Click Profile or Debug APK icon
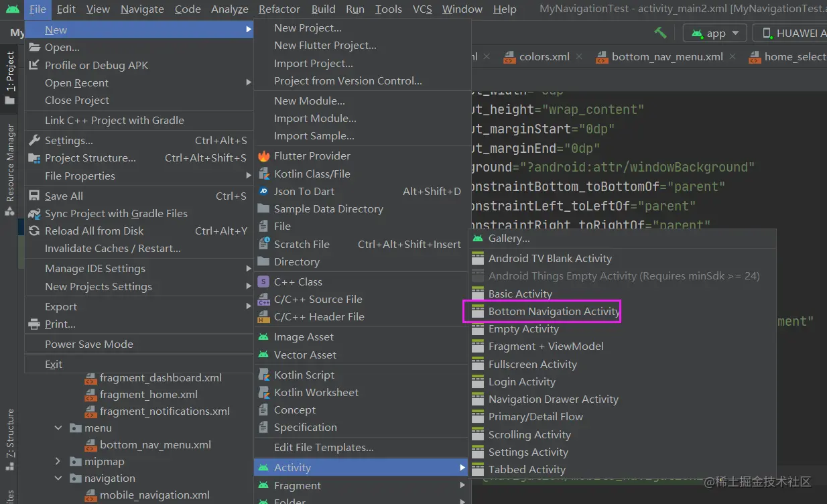Viewport: 827px width, 504px height. coord(34,65)
